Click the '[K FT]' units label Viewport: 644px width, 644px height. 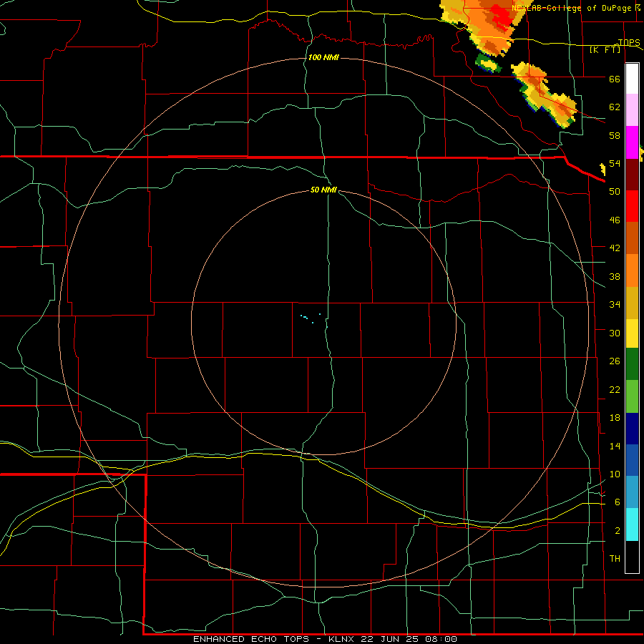click(x=605, y=49)
